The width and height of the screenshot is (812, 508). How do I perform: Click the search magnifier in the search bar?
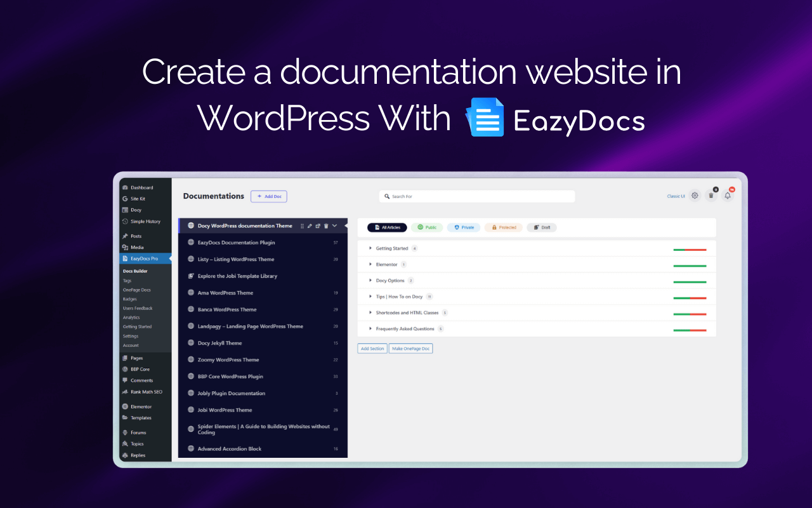tap(388, 196)
